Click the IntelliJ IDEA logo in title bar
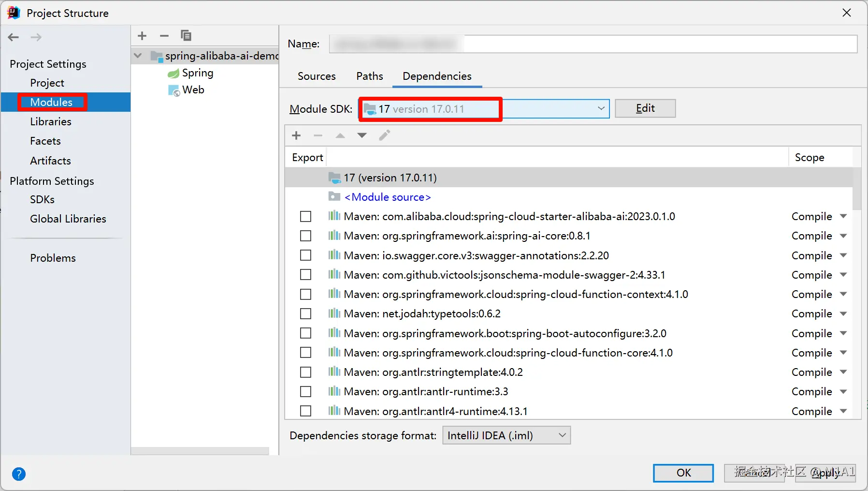868x491 pixels. point(14,13)
